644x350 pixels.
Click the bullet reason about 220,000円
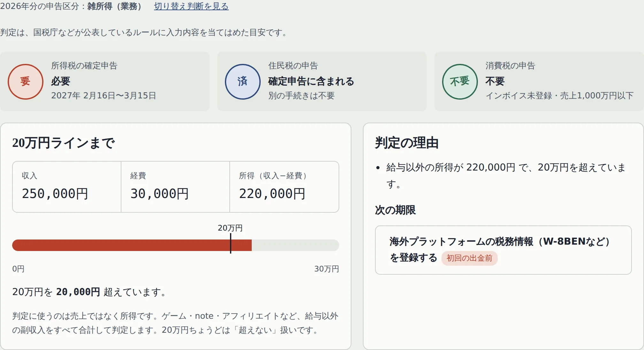506,176
